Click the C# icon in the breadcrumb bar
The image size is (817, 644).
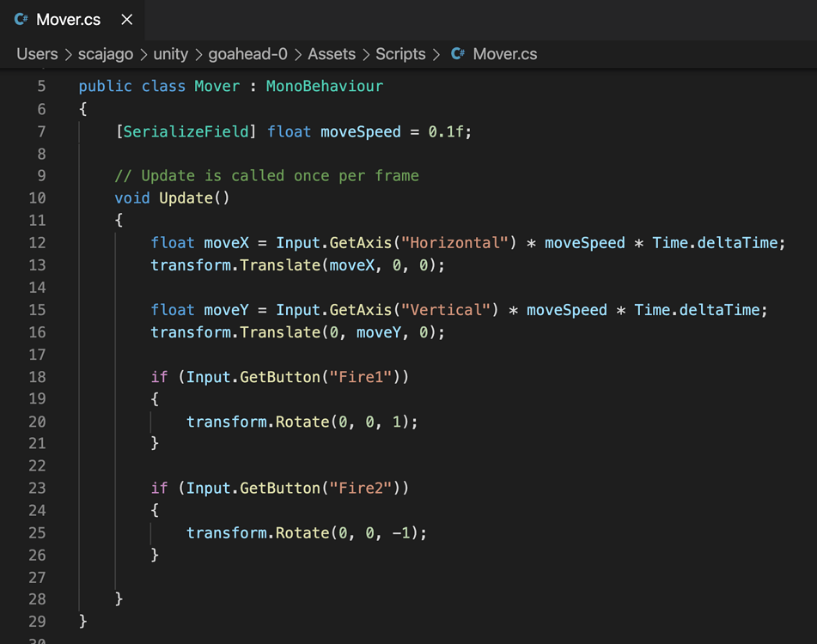coord(457,53)
